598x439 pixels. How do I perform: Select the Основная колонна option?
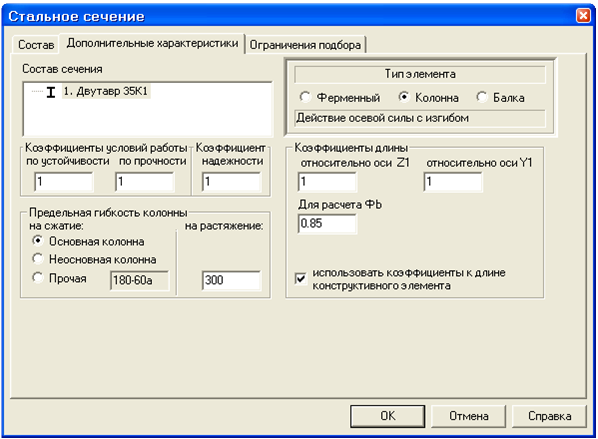click(x=38, y=241)
